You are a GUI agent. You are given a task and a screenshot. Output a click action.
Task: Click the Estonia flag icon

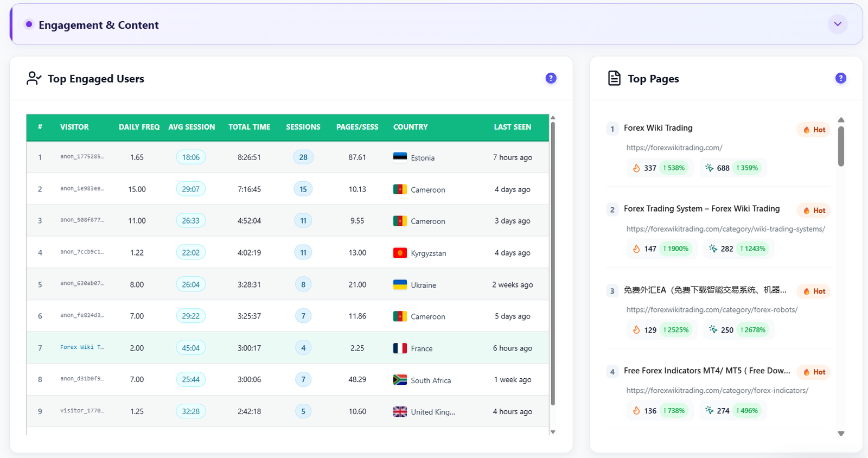pos(400,157)
